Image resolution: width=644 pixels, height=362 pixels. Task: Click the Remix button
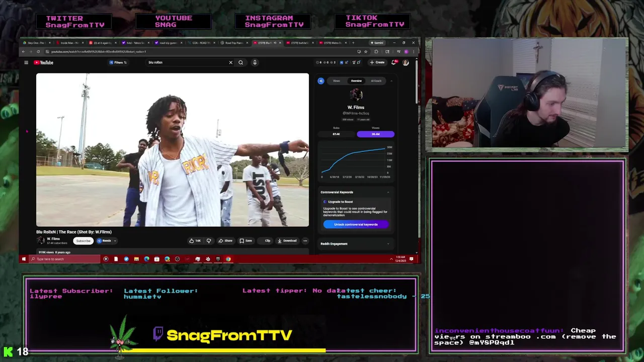104,241
